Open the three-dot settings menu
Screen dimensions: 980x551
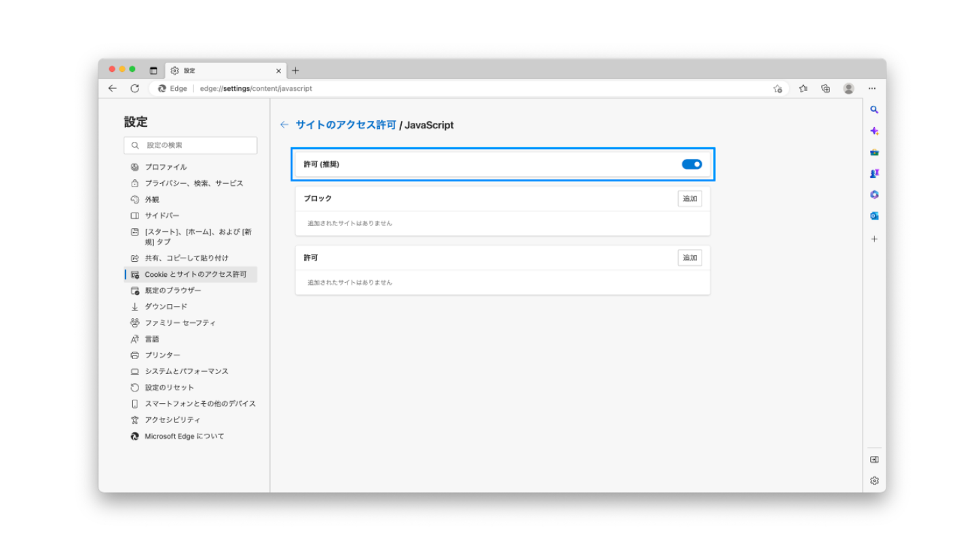pyautogui.click(x=872, y=88)
